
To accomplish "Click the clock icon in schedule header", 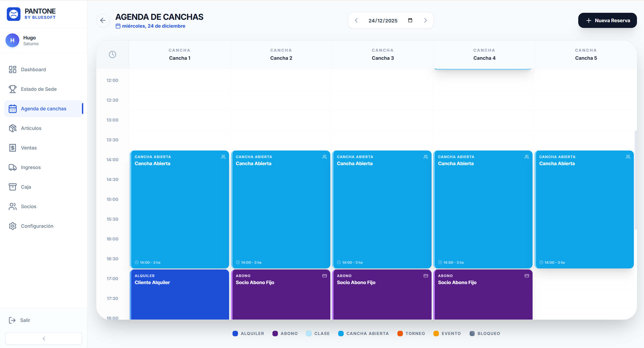I will point(112,55).
